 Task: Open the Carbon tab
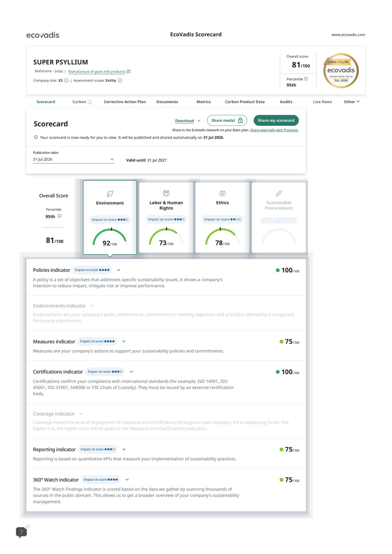pyautogui.click(x=79, y=102)
